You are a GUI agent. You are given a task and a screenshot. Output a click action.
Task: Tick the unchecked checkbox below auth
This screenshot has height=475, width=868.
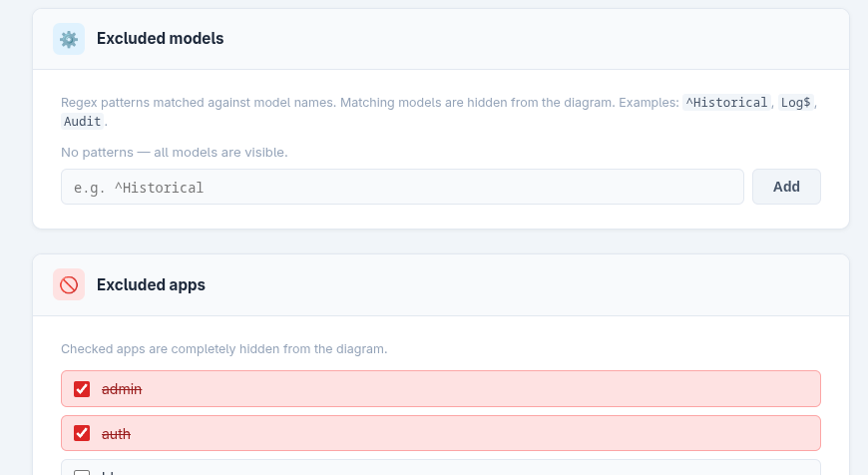tap(82, 471)
